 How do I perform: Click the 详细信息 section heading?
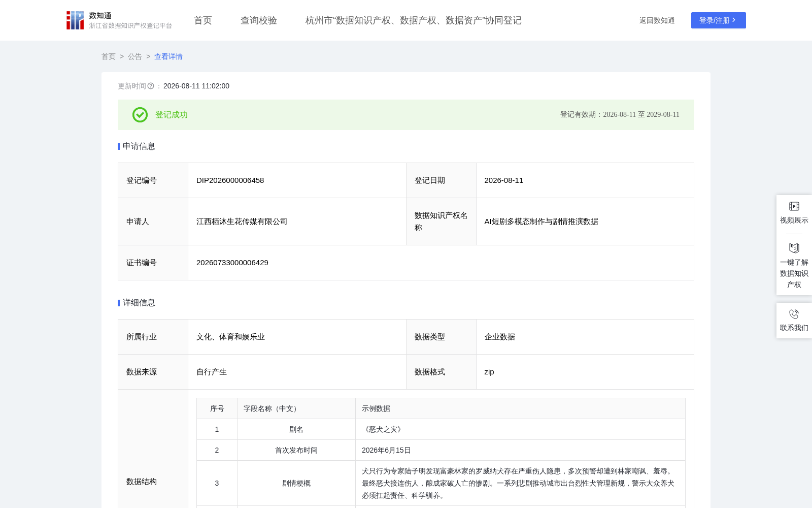click(x=139, y=303)
